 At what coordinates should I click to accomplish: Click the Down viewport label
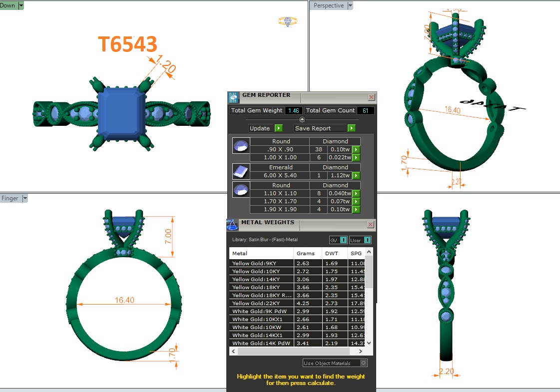click(x=7, y=5)
